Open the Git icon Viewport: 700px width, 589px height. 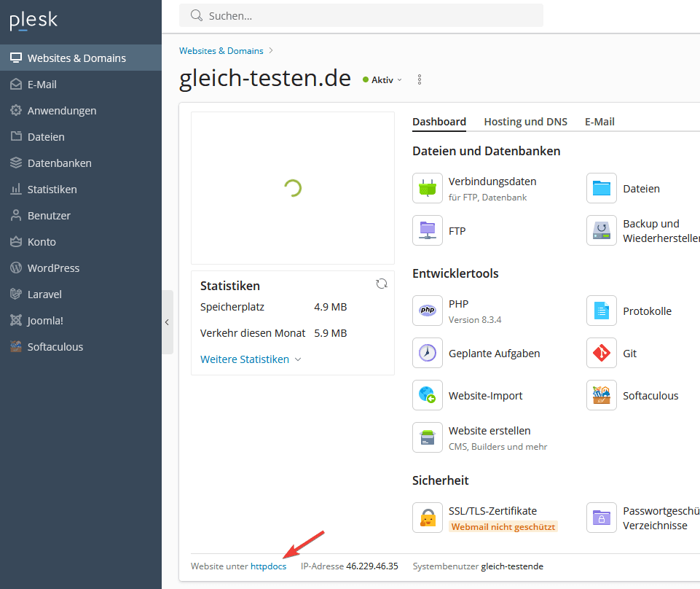pyautogui.click(x=601, y=353)
